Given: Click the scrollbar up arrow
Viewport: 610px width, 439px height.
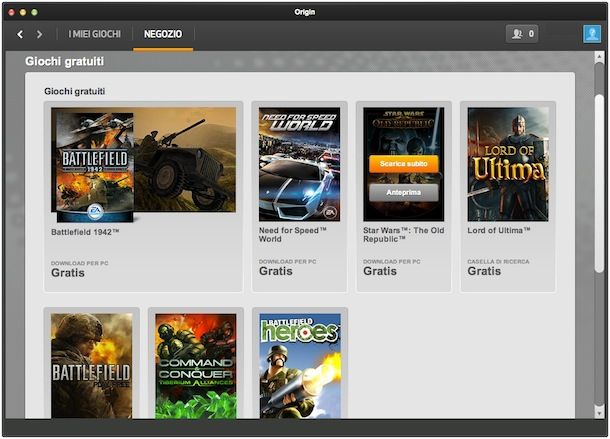Looking at the screenshot, I should click(599, 57).
